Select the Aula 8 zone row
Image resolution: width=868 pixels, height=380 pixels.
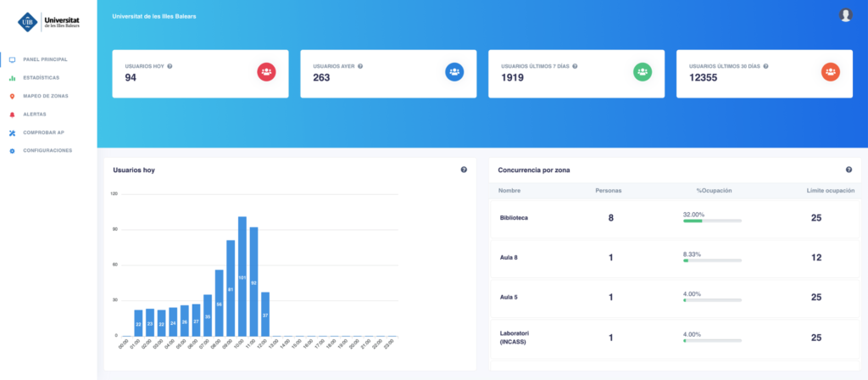(675, 258)
